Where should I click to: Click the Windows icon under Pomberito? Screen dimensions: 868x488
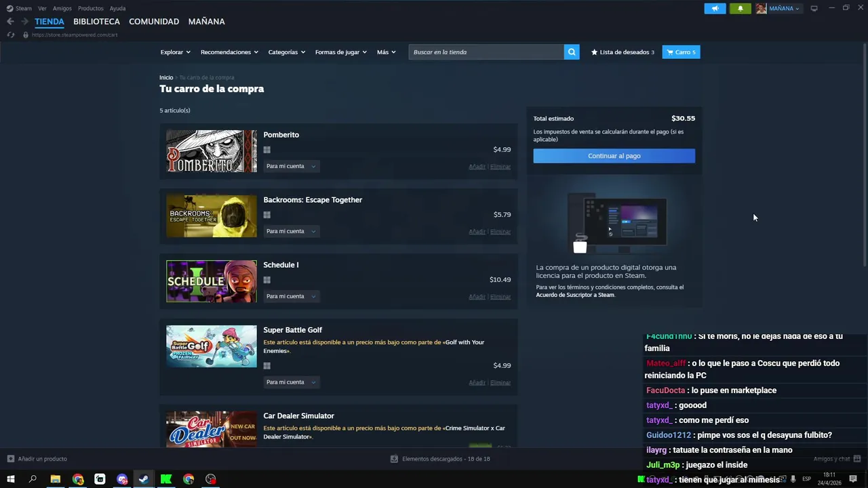coord(267,150)
